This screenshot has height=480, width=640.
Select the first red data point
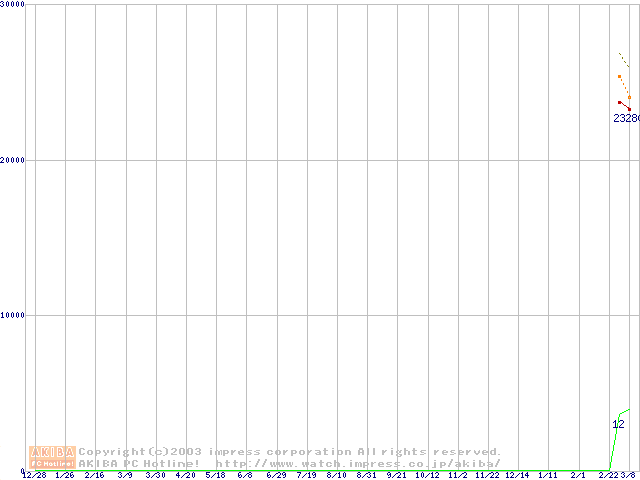[x=619, y=102]
